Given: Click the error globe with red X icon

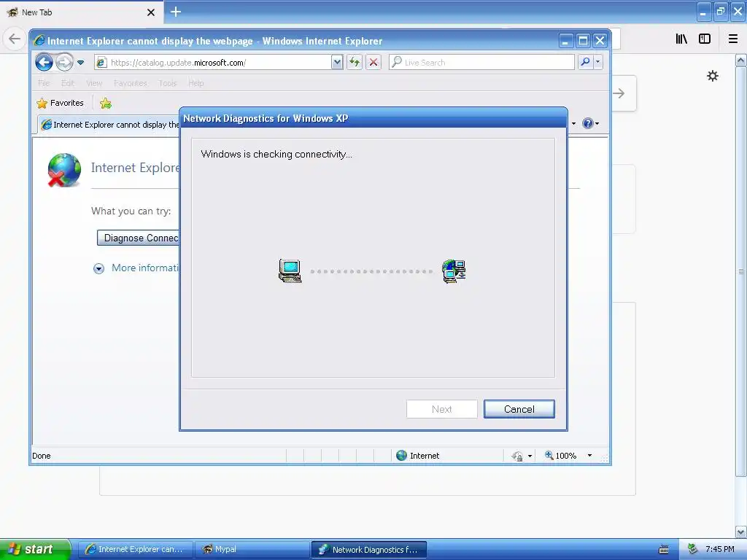Looking at the screenshot, I should 64,170.
